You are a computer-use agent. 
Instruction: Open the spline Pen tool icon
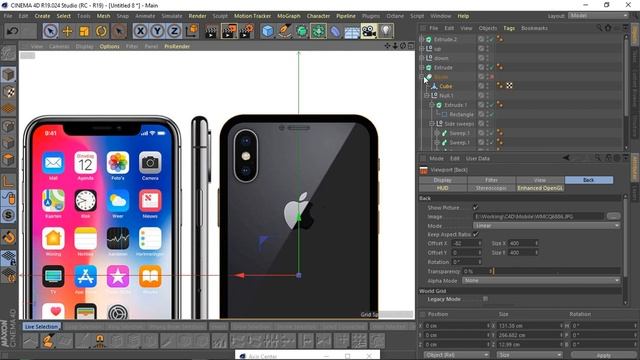(x=284, y=31)
